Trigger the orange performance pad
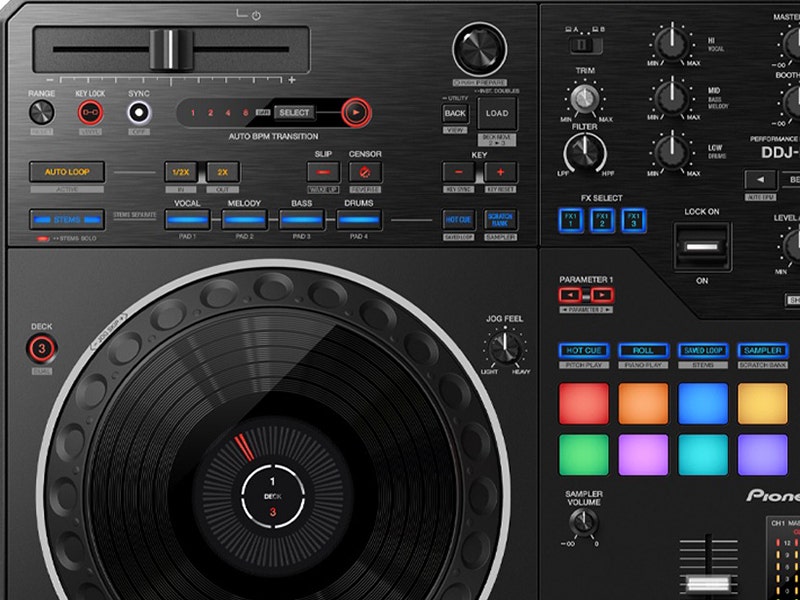This screenshot has width=800, height=600. coord(643,404)
